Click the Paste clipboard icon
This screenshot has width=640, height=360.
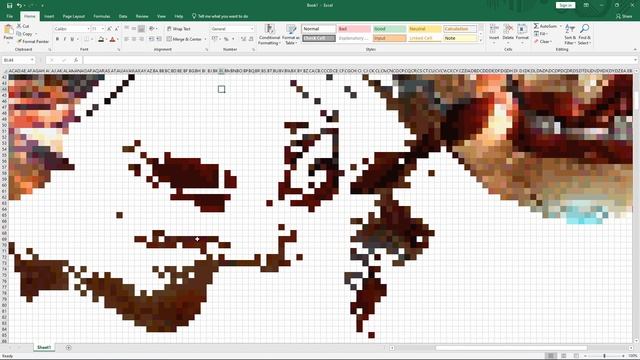tap(8, 30)
